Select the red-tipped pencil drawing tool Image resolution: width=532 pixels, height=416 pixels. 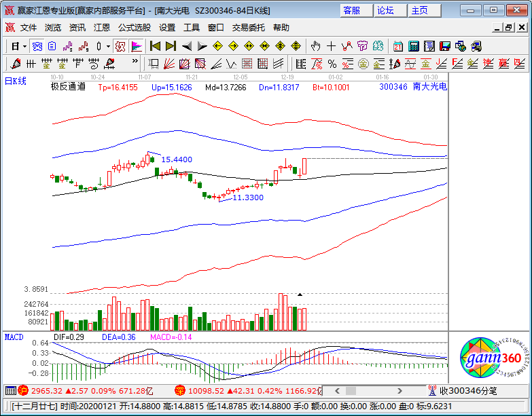click(x=16, y=63)
